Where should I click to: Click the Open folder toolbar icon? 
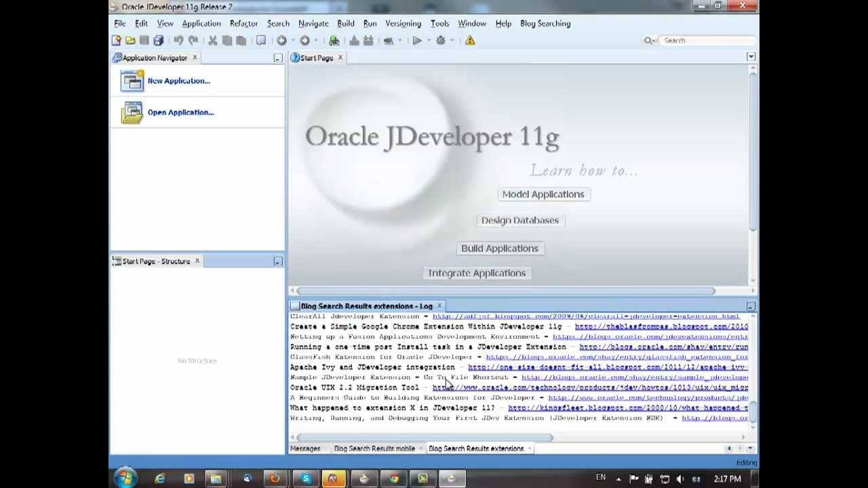(x=130, y=41)
